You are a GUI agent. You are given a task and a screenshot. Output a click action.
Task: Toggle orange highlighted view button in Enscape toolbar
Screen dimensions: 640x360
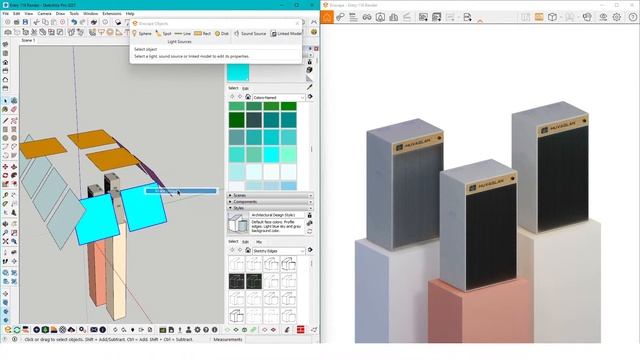(539, 17)
